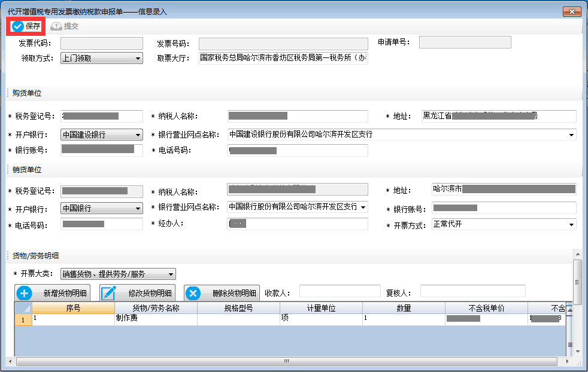Viewport: 588px width, 372px height.
Task: Click the 销货单位 纳税人名称 field
Action: 298,190
